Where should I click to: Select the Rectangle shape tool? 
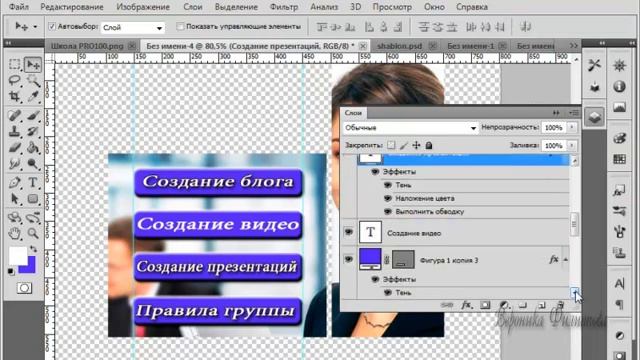tap(33, 199)
